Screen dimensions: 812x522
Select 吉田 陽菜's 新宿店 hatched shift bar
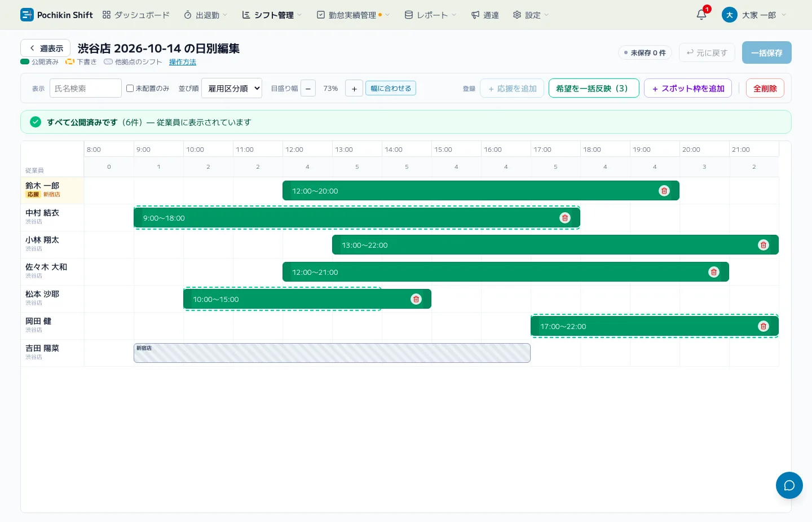(332, 353)
